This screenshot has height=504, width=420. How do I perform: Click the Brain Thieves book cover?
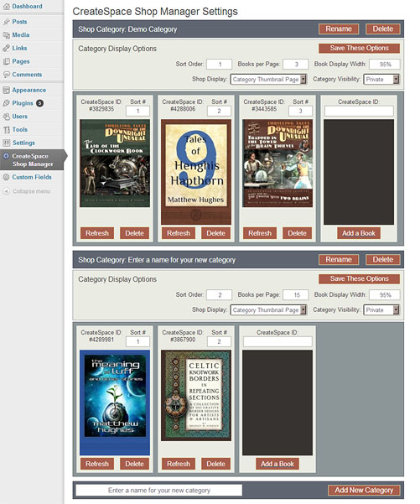277,164
